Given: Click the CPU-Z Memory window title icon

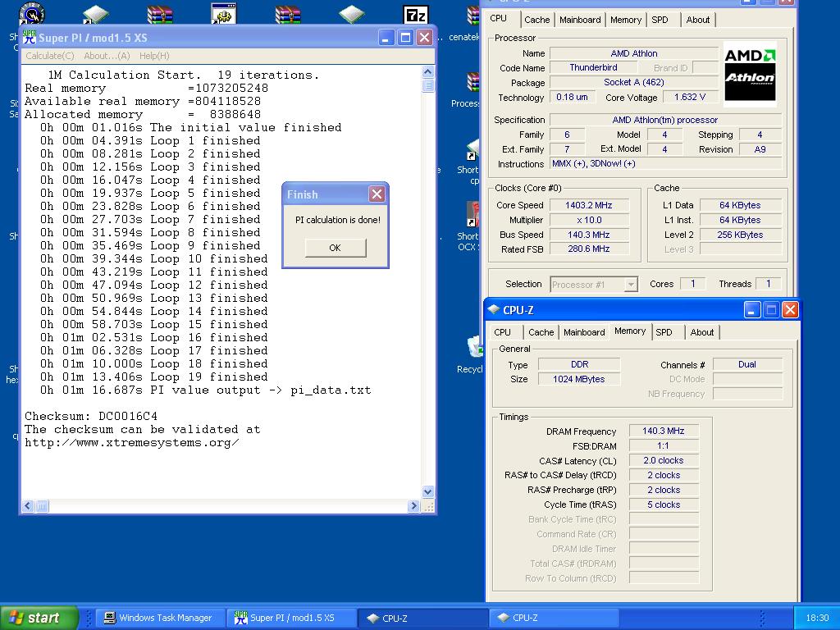Looking at the screenshot, I should pos(494,309).
